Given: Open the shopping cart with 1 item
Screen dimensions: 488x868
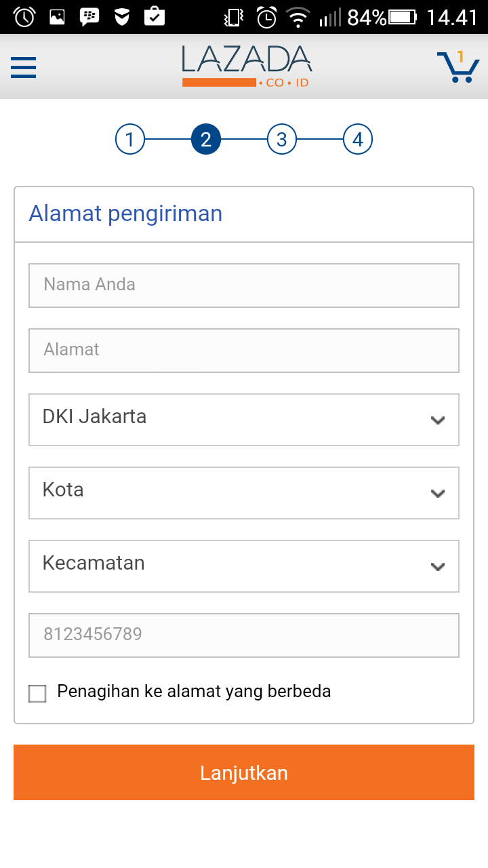Looking at the screenshot, I should pyautogui.click(x=458, y=68).
